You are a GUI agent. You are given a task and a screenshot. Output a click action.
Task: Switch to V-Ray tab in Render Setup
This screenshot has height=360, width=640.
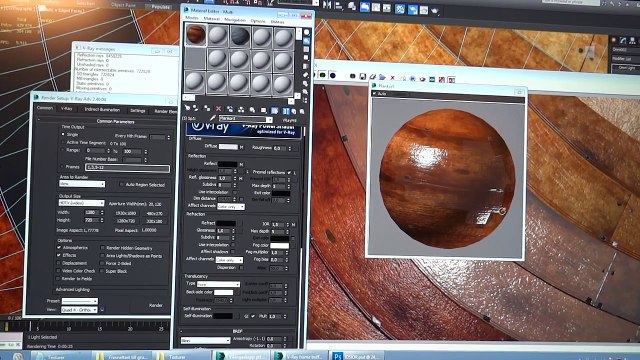pyautogui.click(x=67, y=109)
